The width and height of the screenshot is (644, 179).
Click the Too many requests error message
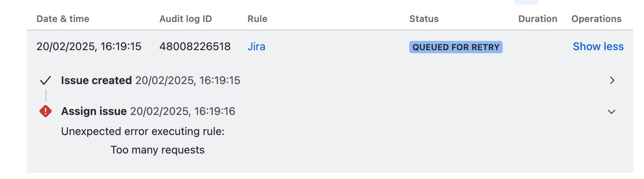(x=158, y=150)
